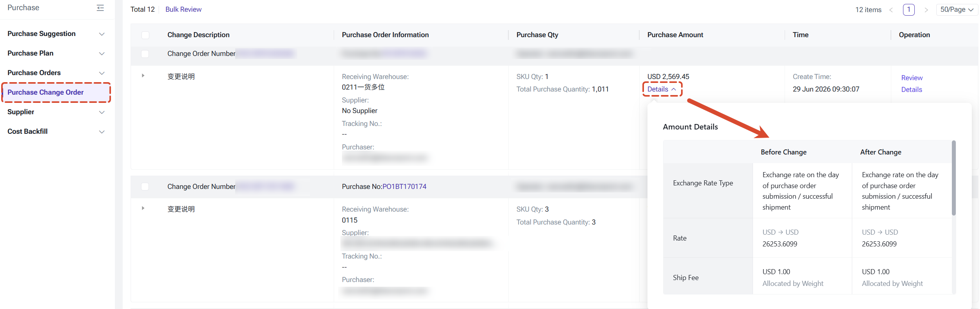Expand the Purchase Orders menu item
Image resolution: width=980 pixels, height=309 pixels.
(x=56, y=73)
